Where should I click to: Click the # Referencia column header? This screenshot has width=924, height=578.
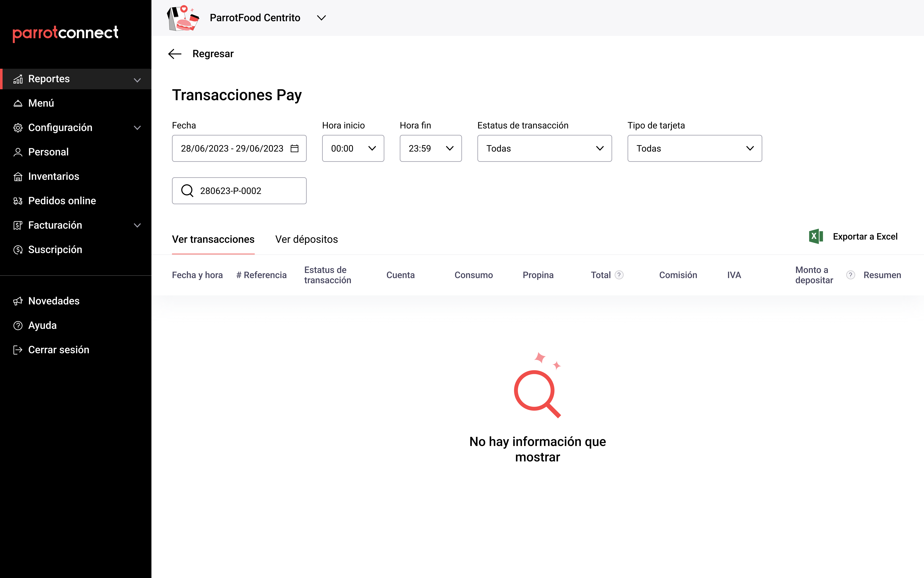point(261,275)
